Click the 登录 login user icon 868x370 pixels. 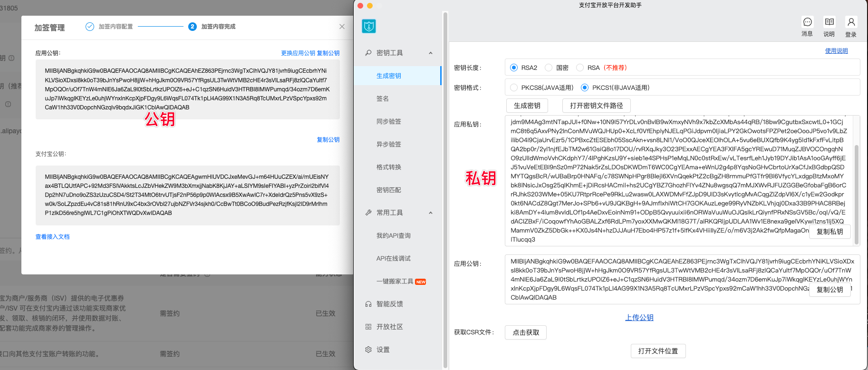851,22
